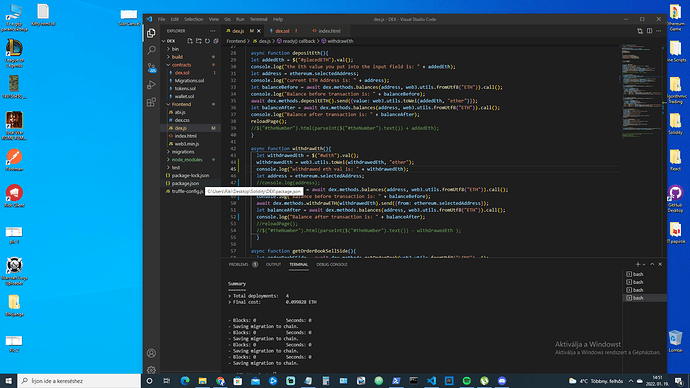Open the launch profile dropdown next to plus
The width and height of the screenshot is (690, 388).
click(644, 264)
